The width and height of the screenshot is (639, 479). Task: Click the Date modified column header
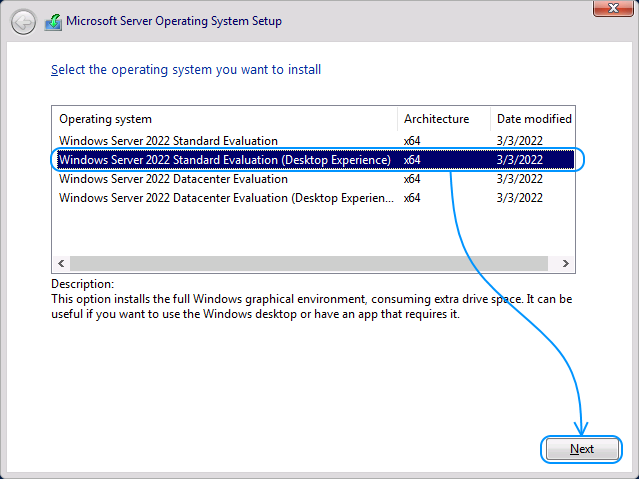[x=533, y=119]
